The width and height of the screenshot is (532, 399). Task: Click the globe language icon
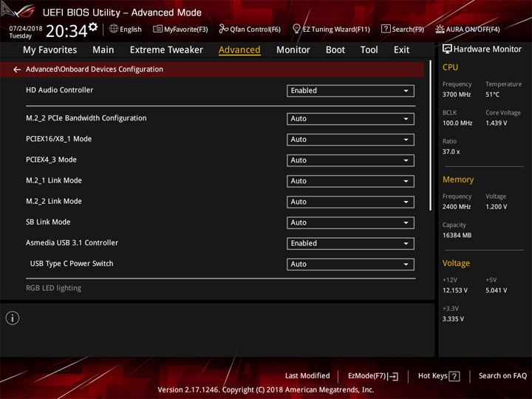pyautogui.click(x=114, y=29)
